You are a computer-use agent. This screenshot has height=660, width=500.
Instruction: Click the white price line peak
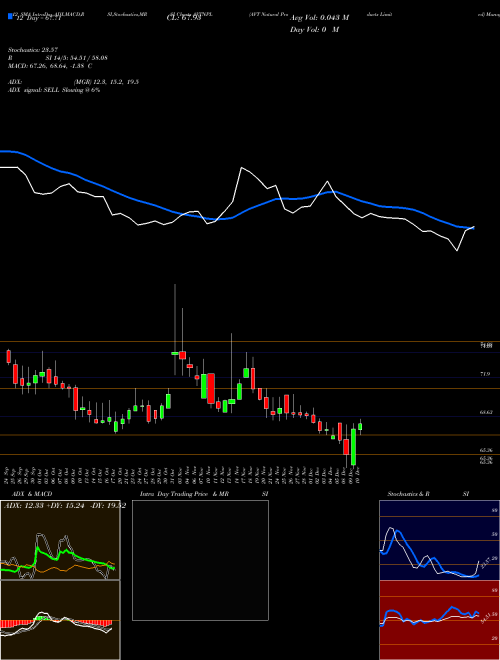coord(242,168)
